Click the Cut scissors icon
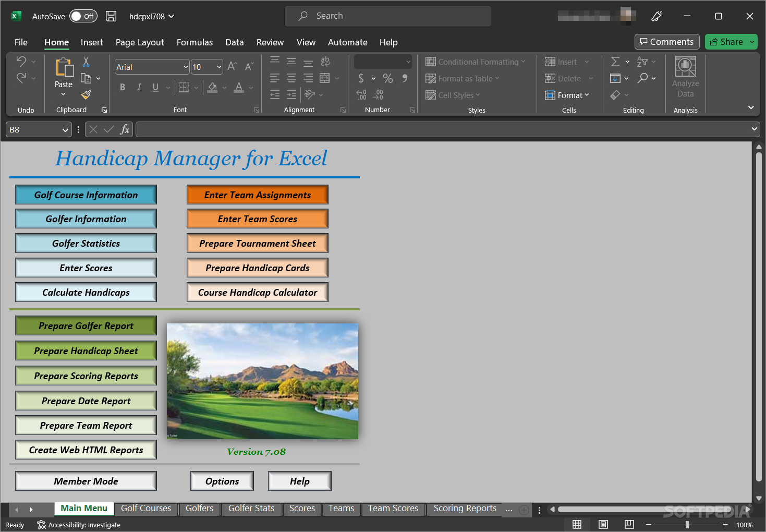The image size is (766, 532). point(86,62)
